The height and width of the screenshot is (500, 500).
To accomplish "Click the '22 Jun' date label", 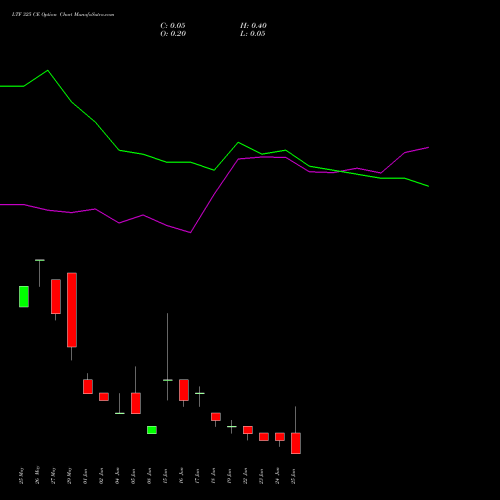I will [246, 476].
